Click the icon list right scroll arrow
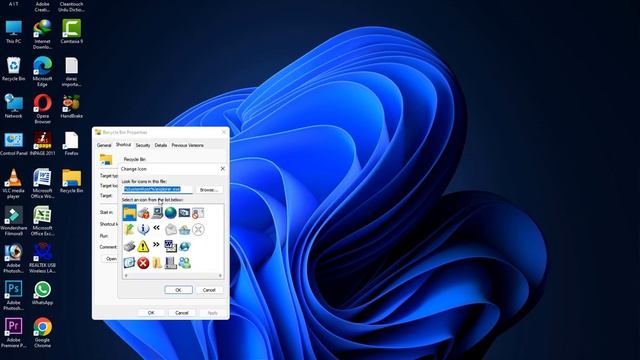This screenshot has height=360, width=640. [x=220, y=276]
